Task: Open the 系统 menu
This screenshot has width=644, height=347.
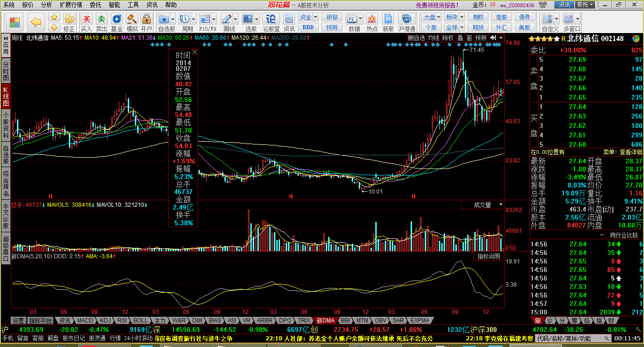Action: point(8,5)
